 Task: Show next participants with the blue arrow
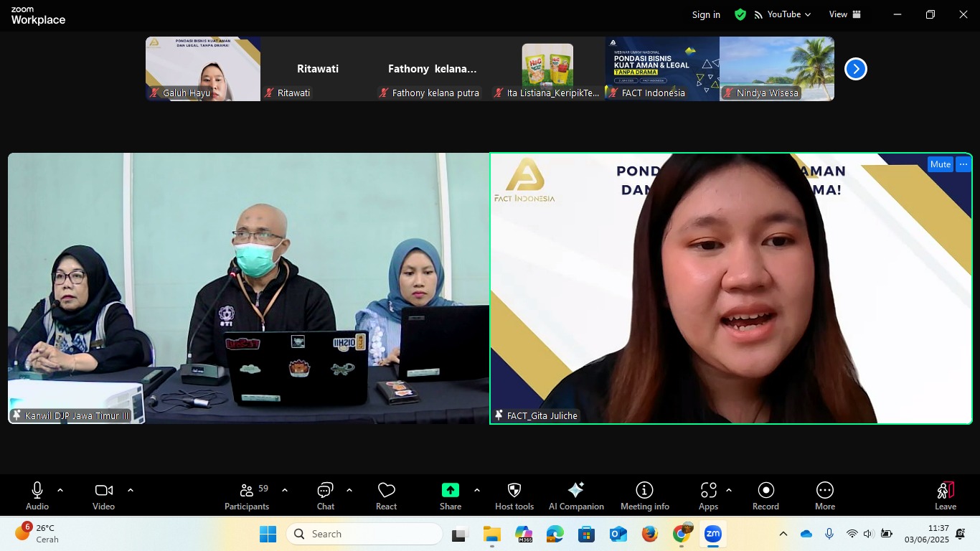855,69
